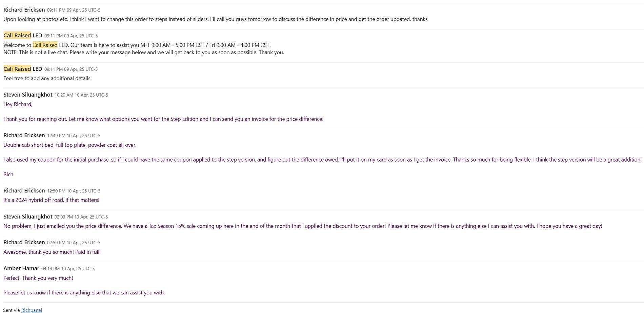Viewport: 644px width, 313px height.
Task: Click the "Feel free to add any additional details" message
Action: pyautogui.click(x=47, y=78)
